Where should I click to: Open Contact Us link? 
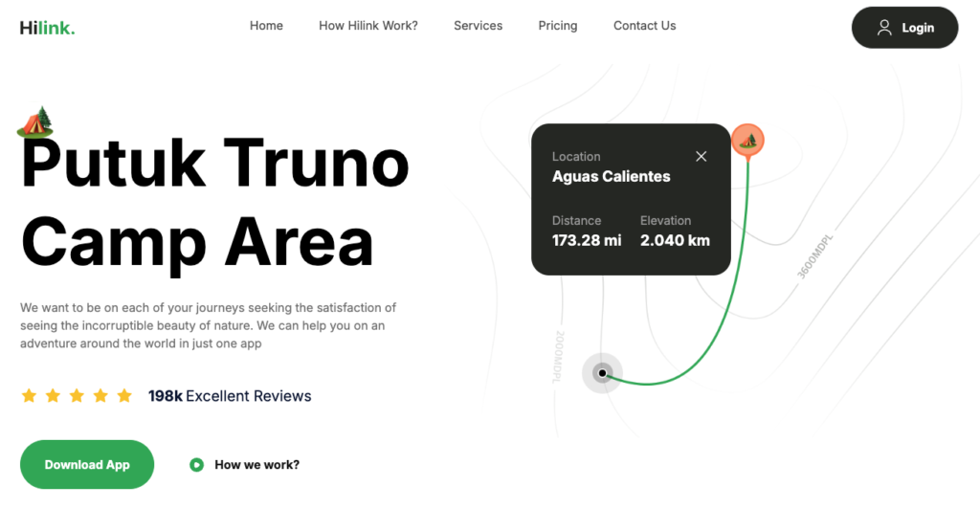click(644, 26)
